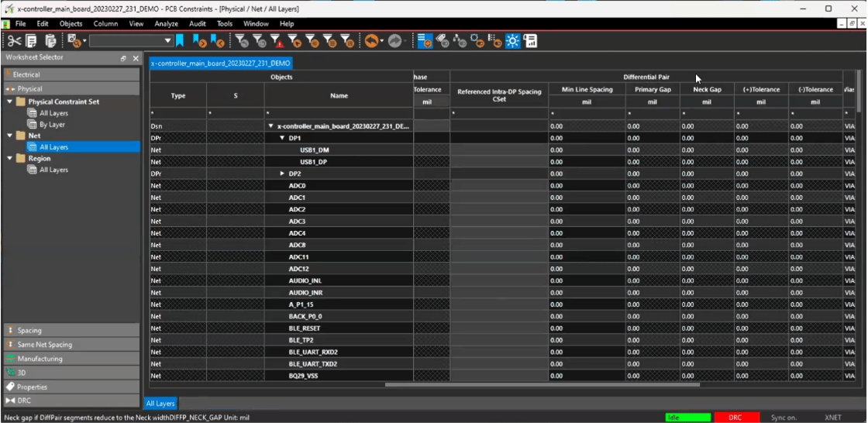Open the Same Net Spacing section
This screenshot has width=868, height=423.
(x=71, y=345)
